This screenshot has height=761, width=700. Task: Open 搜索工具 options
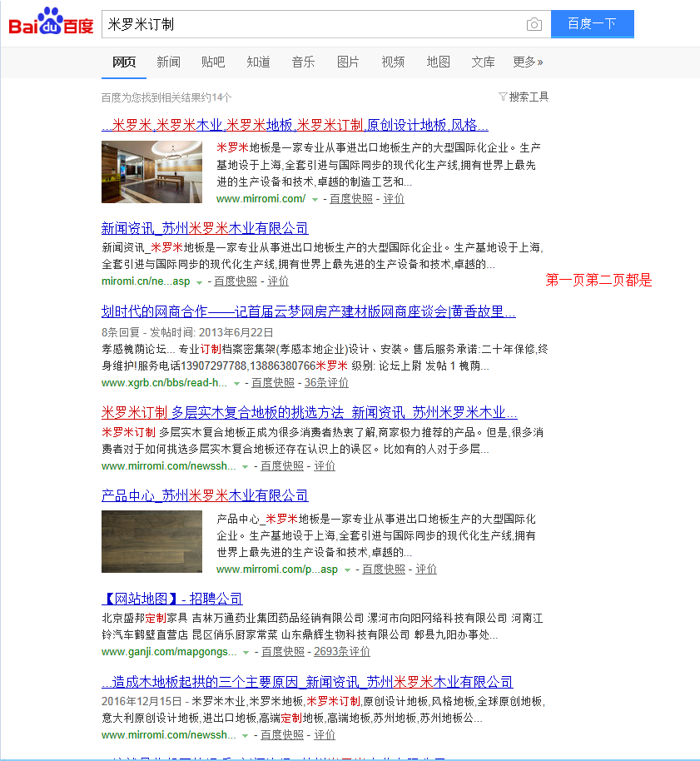click(x=527, y=97)
